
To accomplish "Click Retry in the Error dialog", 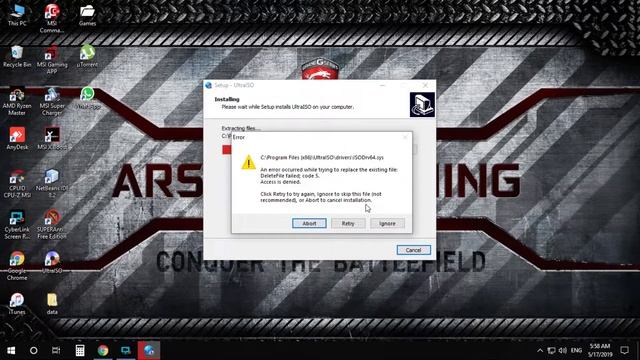I will click(x=348, y=223).
